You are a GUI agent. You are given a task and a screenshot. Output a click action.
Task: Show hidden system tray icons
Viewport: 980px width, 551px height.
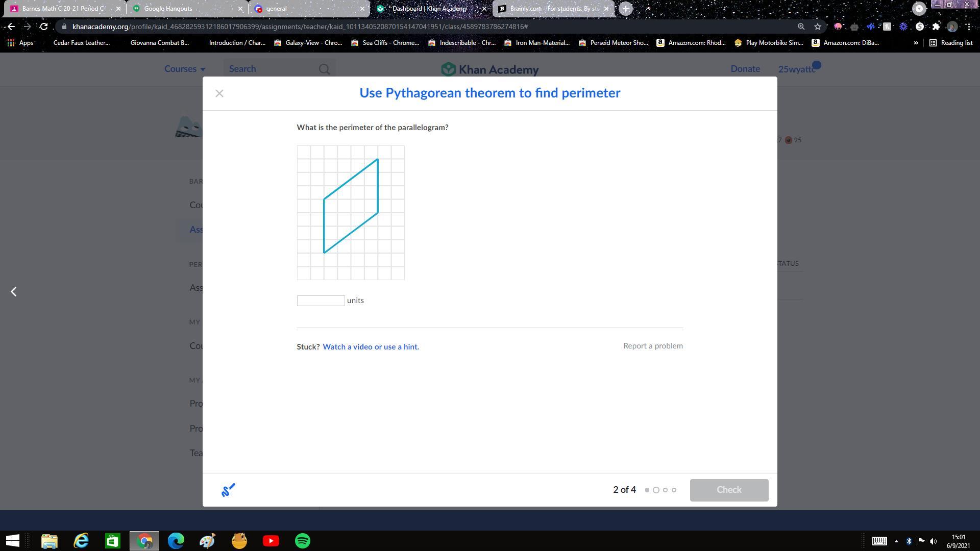pos(896,541)
